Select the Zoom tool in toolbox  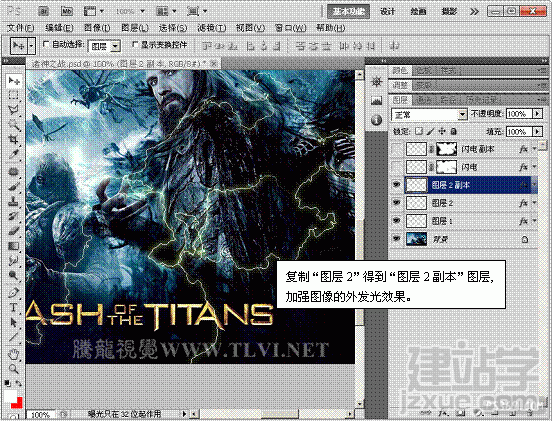click(13, 369)
